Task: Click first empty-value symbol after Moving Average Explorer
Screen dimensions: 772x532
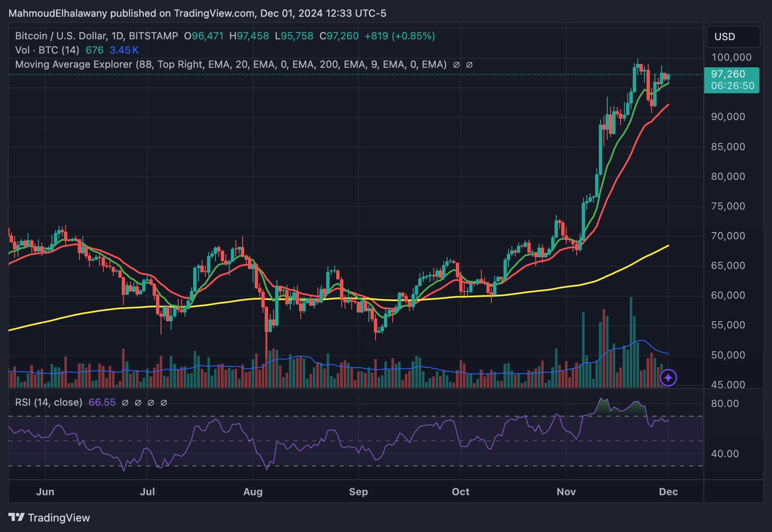Action: tap(456, 65)
